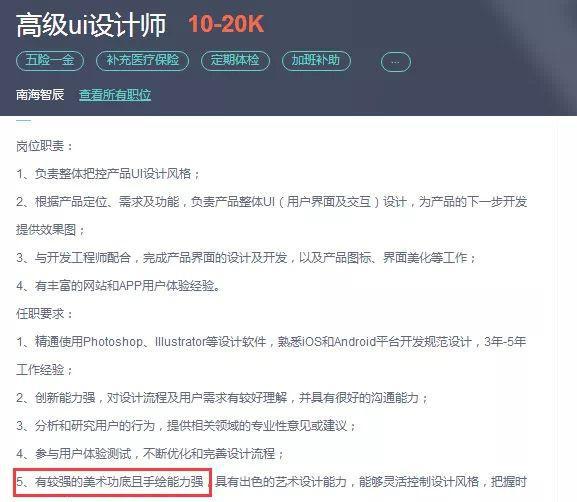This screenshot has width=577, height=502.
Task: Click the 定期体检 benefit tag
Action: click(x=235, y=60)
